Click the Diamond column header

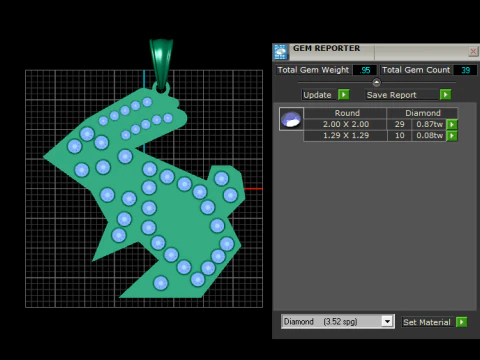click(x=423, y=113)
